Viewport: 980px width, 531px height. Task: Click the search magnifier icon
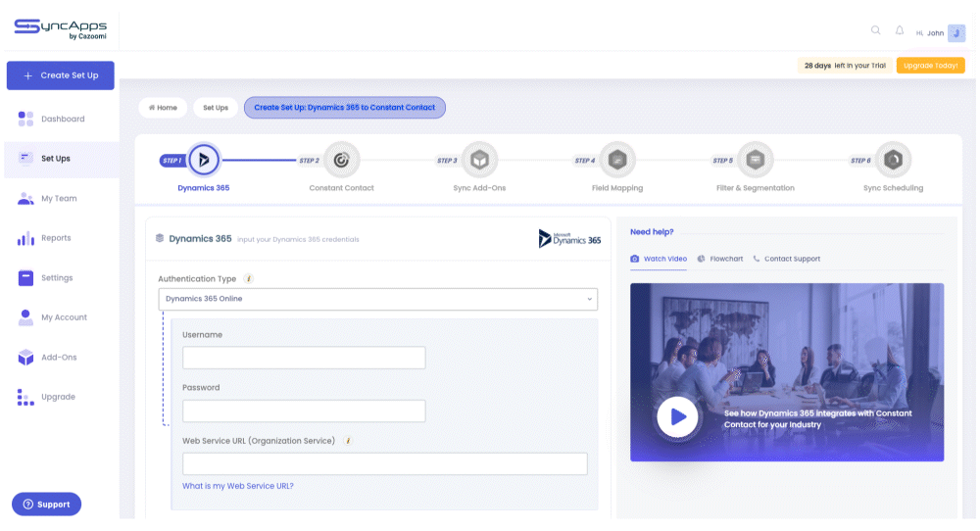coord(875,30)
